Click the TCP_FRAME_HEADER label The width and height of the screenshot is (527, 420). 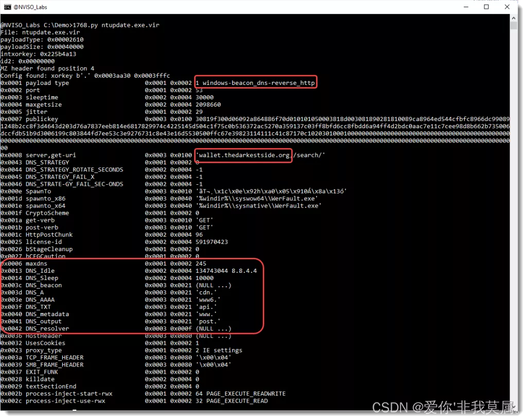click(x=55, y=358)
